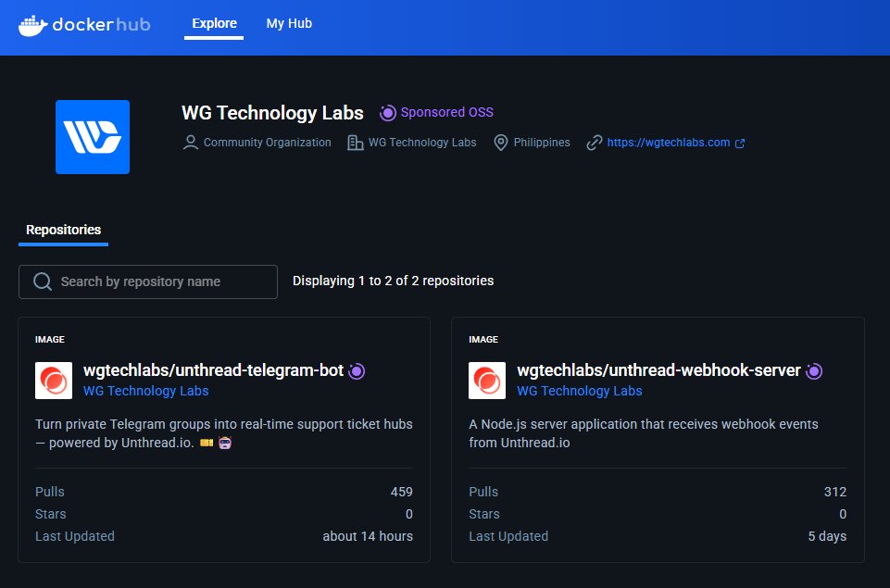Click the company name text beside building icon
Image resolution: width=890 pixels, height=588 pixels.
[422, 143]
